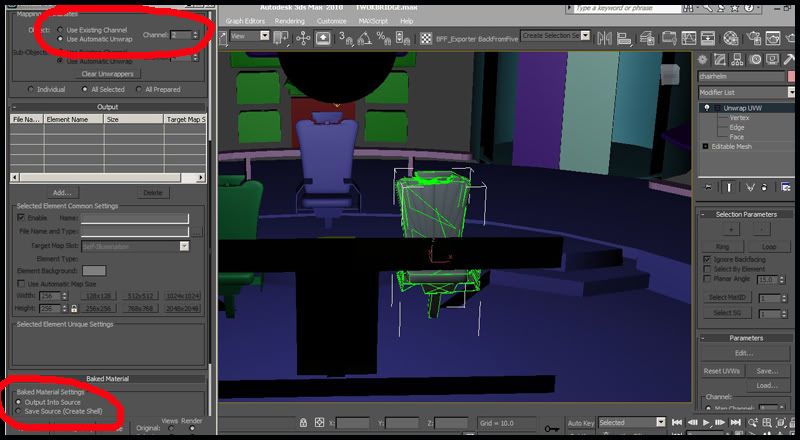Open the Graphite ribbon toggle icon
This screenshot has width=800, height=440.
(669, 38)
